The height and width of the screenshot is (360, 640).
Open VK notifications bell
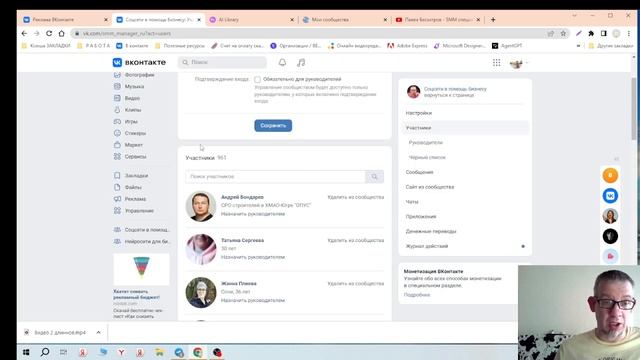click(x=282, y=62)
